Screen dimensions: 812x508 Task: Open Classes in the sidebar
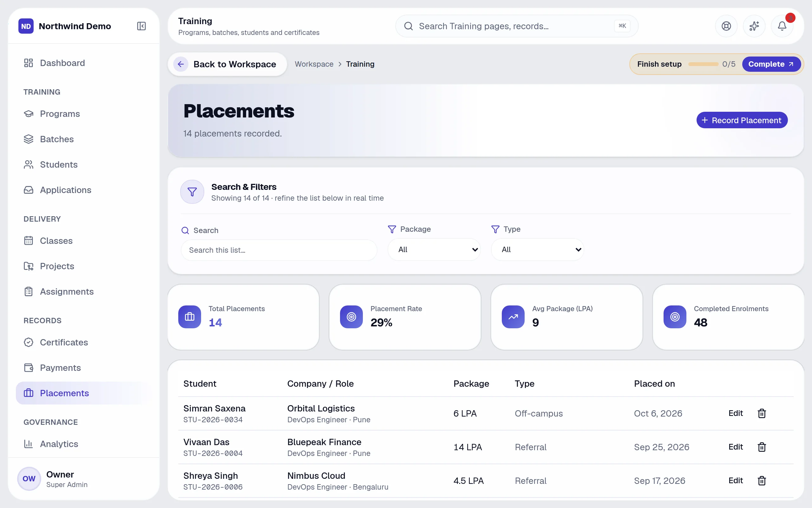pos(83,241)
